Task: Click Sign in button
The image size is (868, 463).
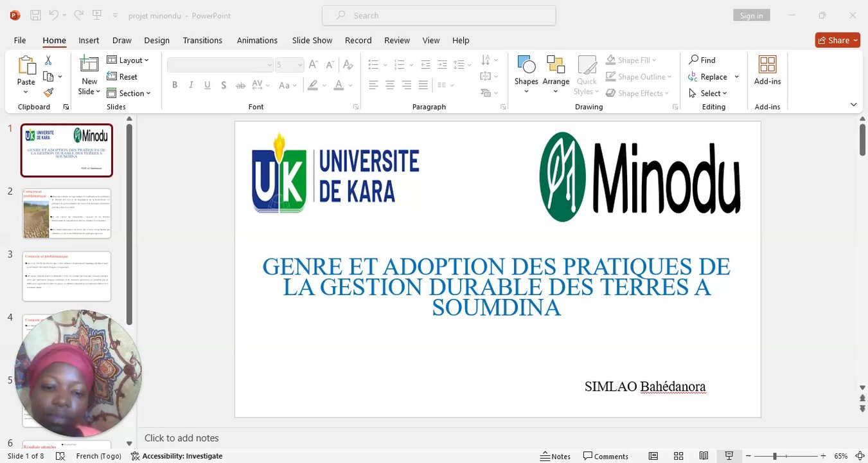Action: (x=751, y=15)
